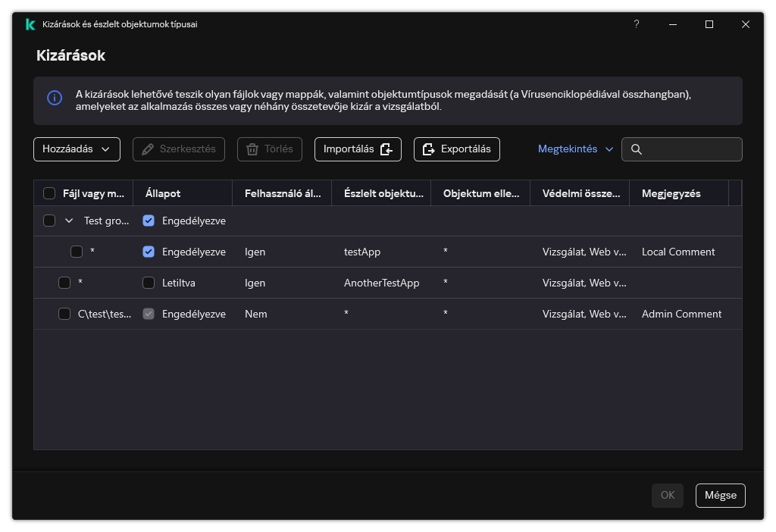The image size is (776, 532).
Task: Sort by the Állapot column header
Action: tap(163, 193)
